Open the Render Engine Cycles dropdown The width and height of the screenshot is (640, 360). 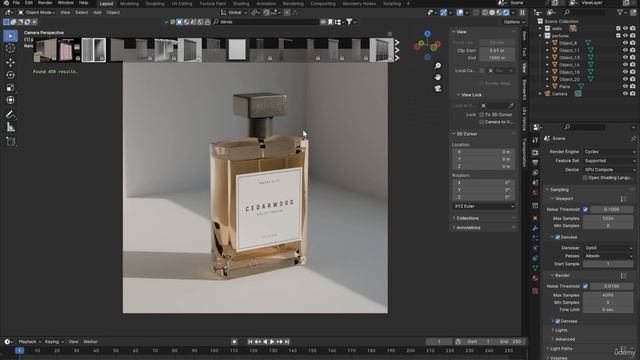point(609,152)
